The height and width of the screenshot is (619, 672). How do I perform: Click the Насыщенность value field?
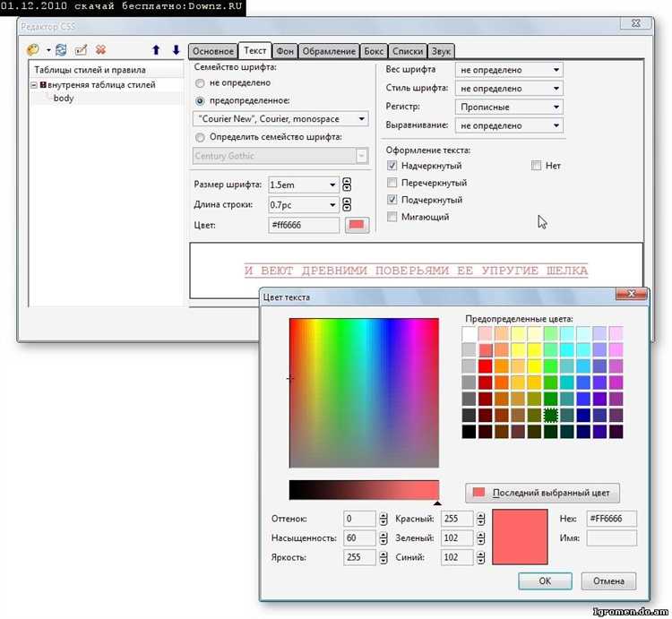(359, 538)
